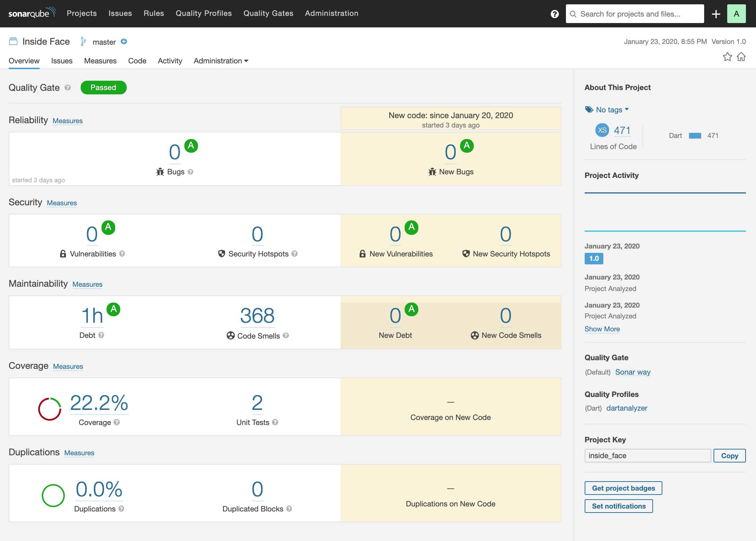Click the Get project badges button

[x=623, y=488]
